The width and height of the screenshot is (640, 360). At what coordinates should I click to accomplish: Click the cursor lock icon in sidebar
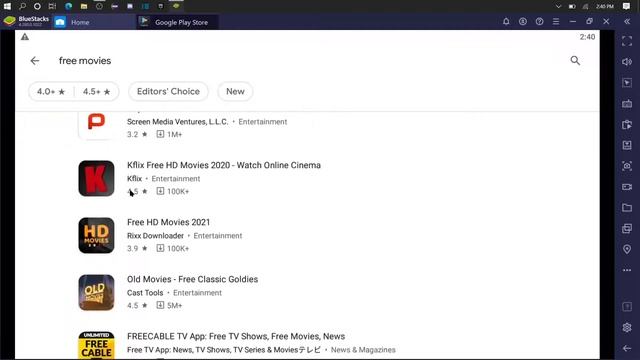coord(627,83)
